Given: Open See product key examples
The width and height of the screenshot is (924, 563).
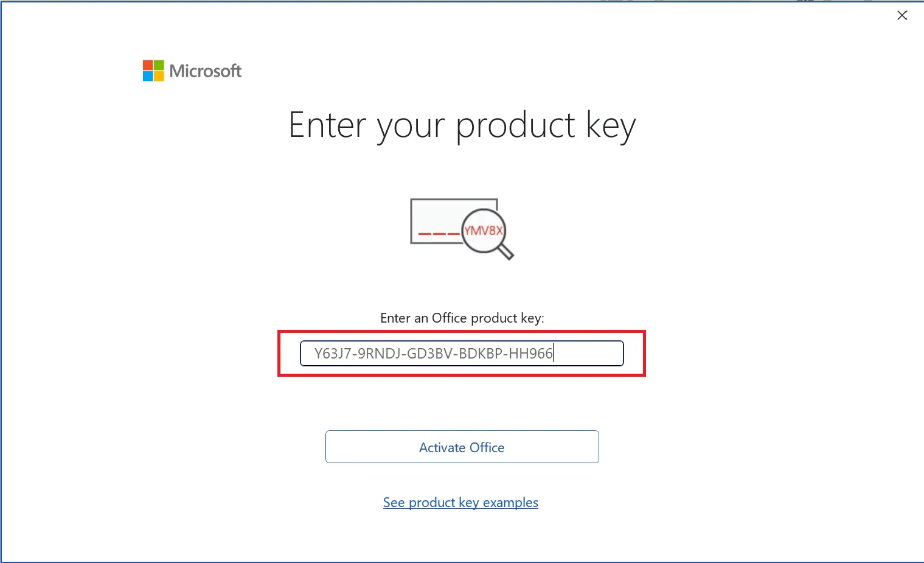Looking at the screenshot, I should point(460,502).
